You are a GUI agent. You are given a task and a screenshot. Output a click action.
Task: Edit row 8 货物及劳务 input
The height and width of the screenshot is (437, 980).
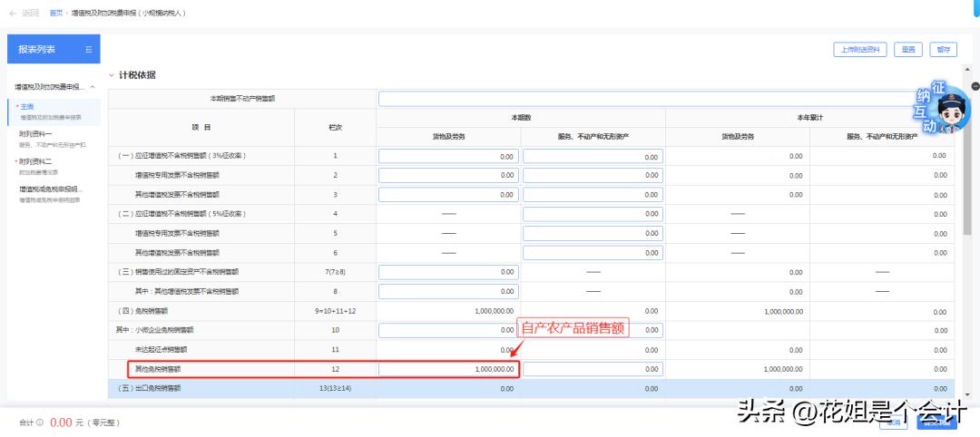(448, 292)
